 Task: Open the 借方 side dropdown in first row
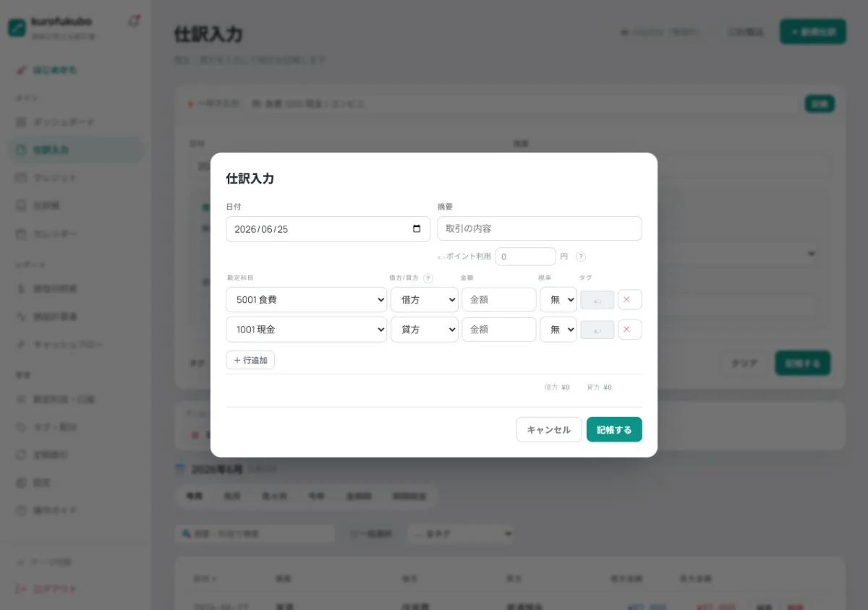click(x=425, y=299)
